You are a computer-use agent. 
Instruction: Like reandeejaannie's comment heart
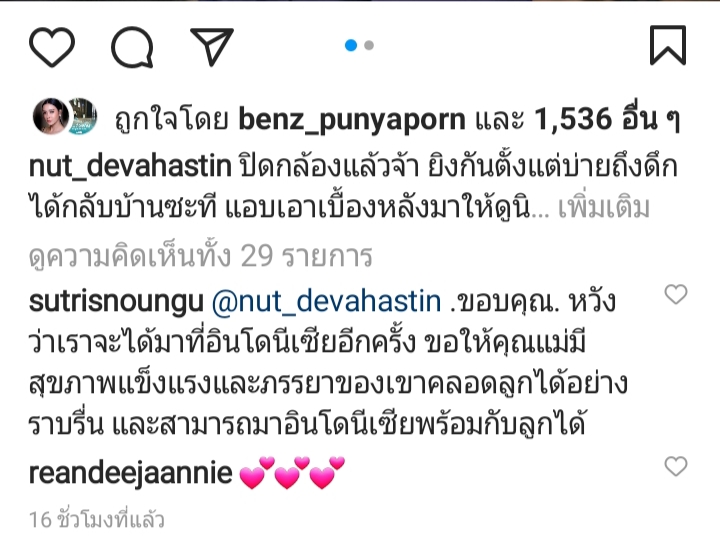point(676,467)
